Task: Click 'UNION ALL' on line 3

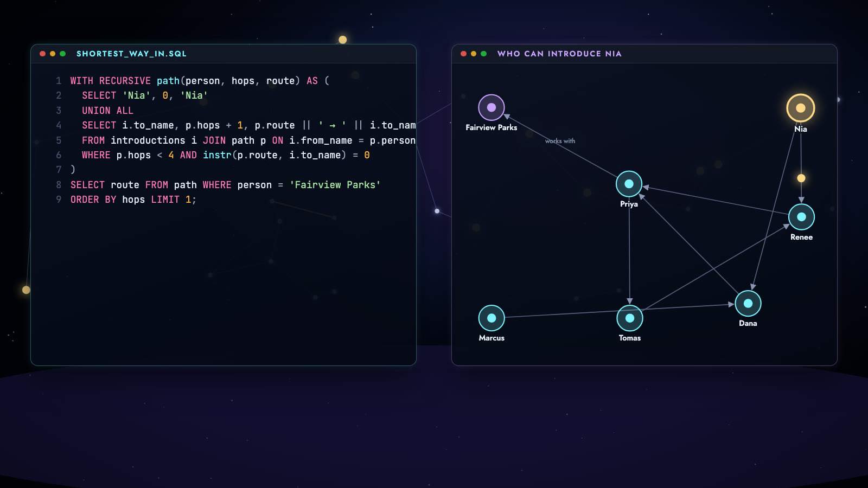Action: (107, 111)
